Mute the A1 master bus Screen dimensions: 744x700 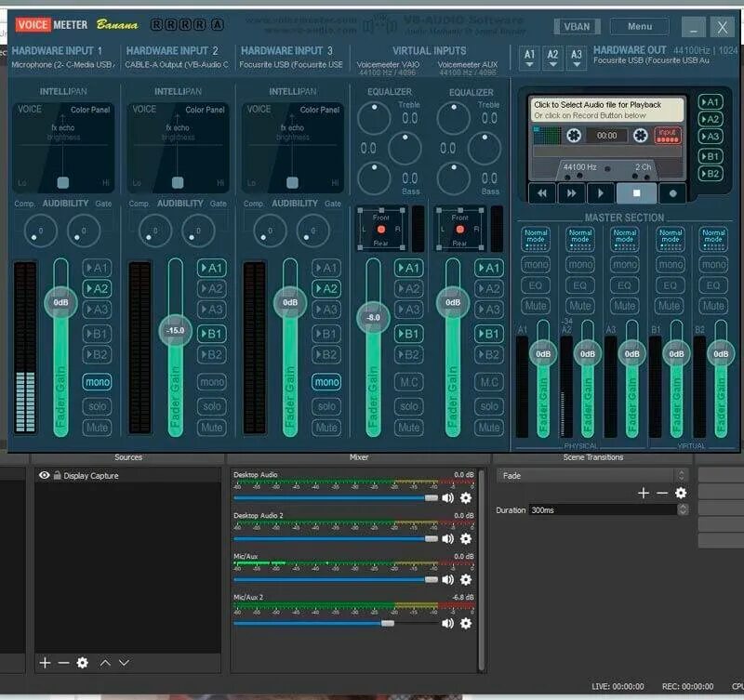click(536, 306)
